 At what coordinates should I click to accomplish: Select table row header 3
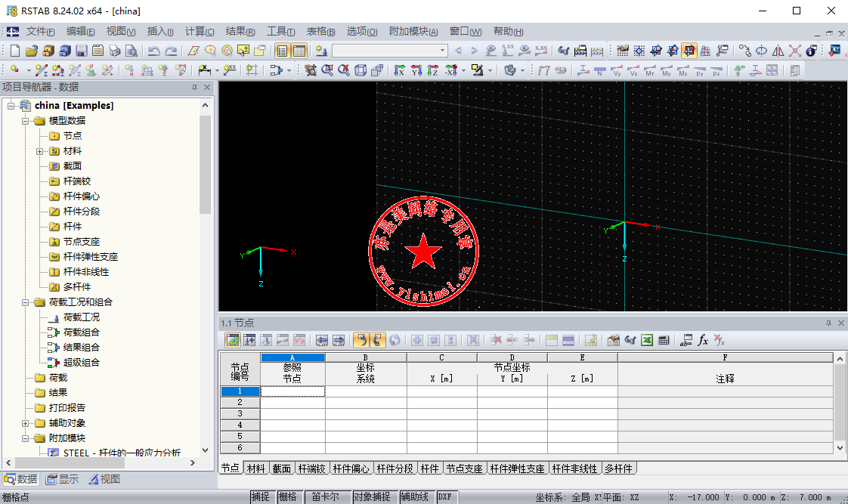click(x=240, y=413)
